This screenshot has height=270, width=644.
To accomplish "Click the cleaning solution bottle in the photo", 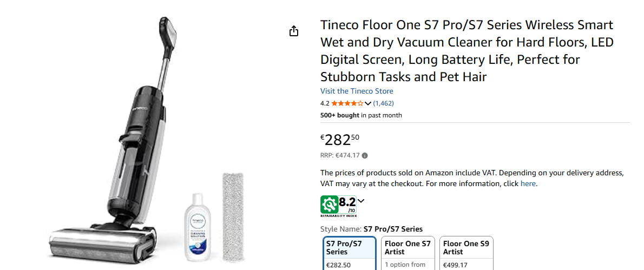I will pyautogui.click(x=198, y=226).
